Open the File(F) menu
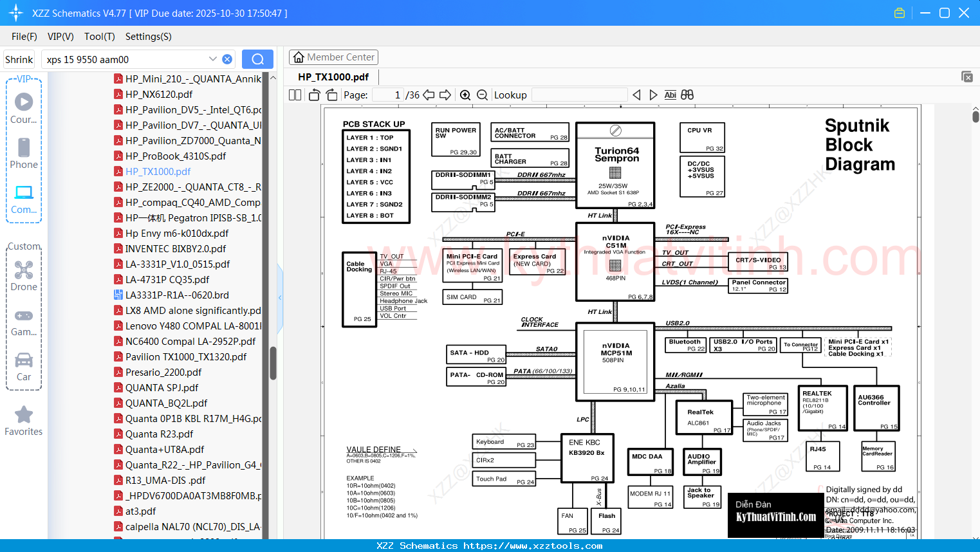Viewport: 980px width, 552px height. point(24,37)
